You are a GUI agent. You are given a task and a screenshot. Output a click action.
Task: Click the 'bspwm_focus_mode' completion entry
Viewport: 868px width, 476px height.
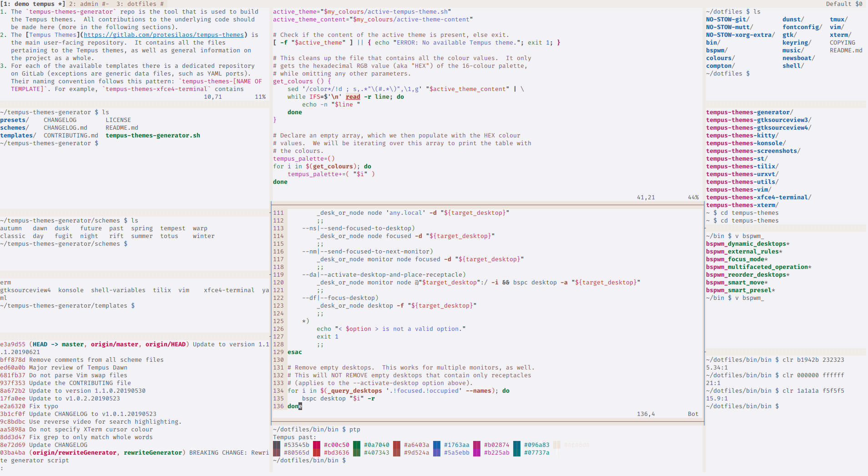tap(737, 259)
